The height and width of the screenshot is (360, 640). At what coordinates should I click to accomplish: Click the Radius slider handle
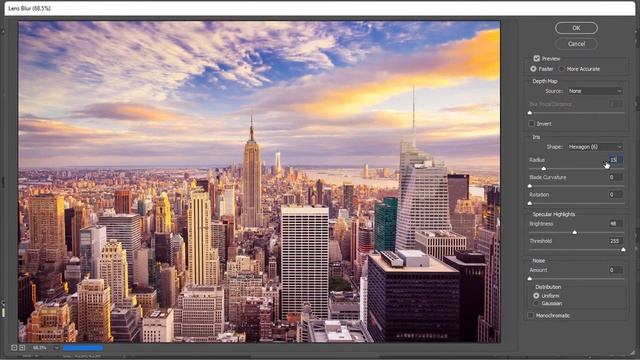(543, 168)
